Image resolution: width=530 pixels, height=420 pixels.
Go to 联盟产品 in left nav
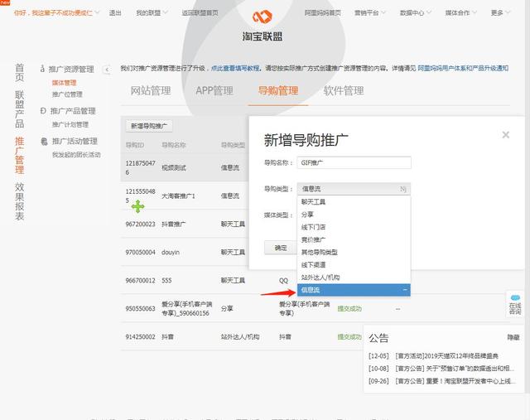(x=20, y=109)
